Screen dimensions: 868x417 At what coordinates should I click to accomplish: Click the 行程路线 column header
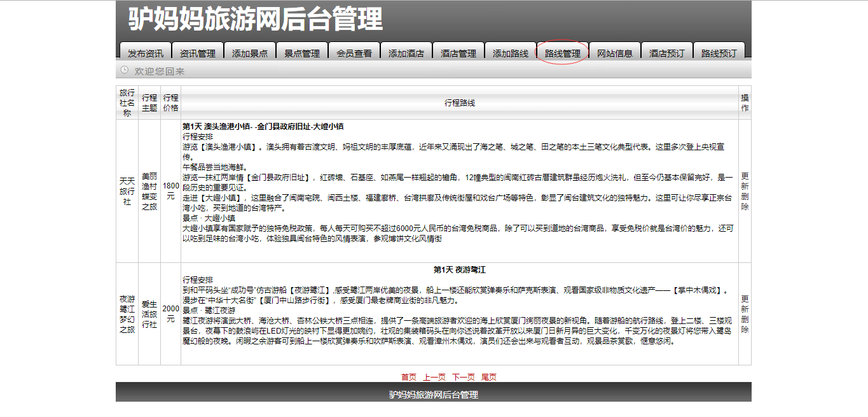460,102
